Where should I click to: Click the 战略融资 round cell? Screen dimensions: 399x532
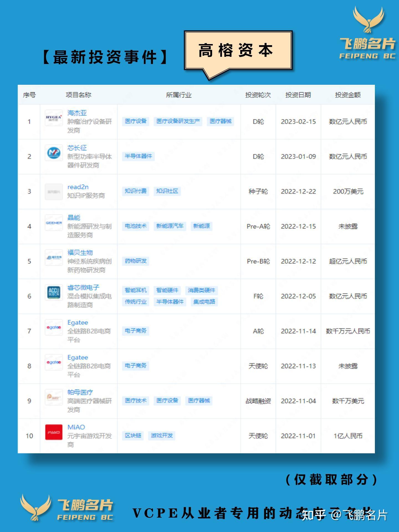[258, 401]
